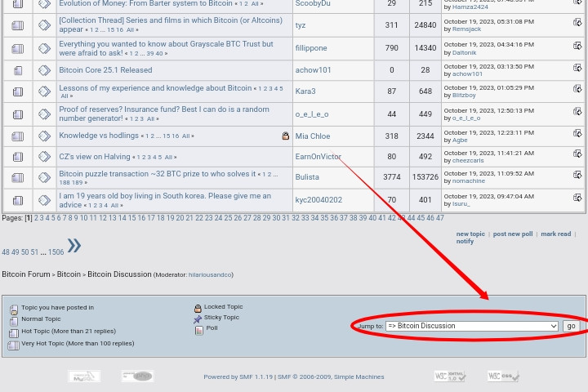The image size is (588, 392).
Task: Go to page 50 of the topic list
Action: [x=24, y=252]
